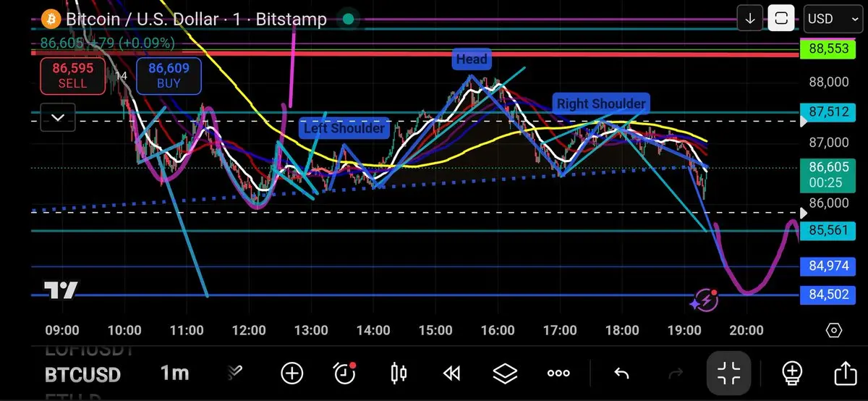Click the 15:00 time axis label
The width and height of the screenshot is (868, 401).
click(435, 331)
